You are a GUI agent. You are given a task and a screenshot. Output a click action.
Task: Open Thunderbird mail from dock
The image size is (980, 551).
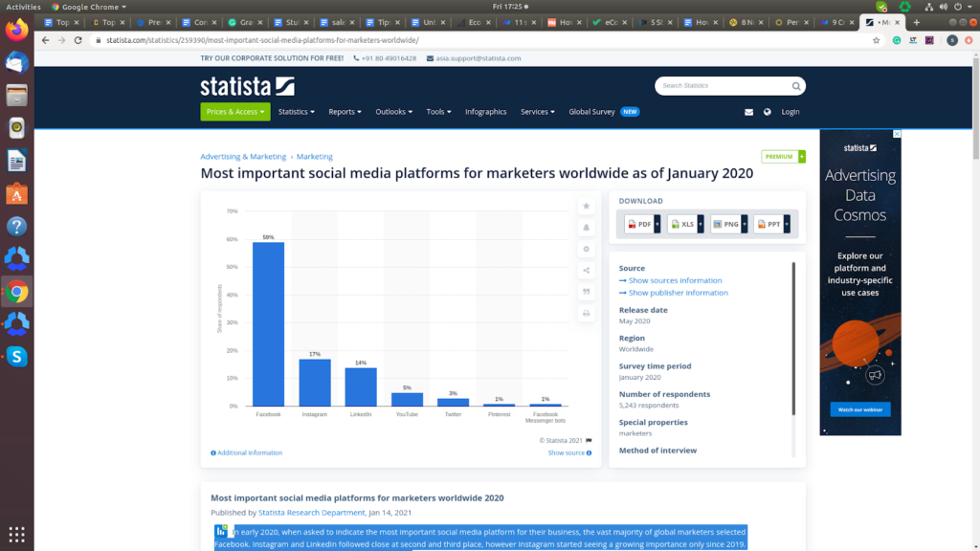click(x=17, y=62)
